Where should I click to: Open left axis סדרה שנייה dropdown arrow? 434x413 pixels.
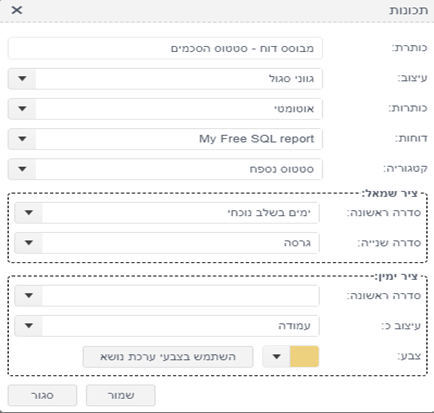click(x=29, y=243)
